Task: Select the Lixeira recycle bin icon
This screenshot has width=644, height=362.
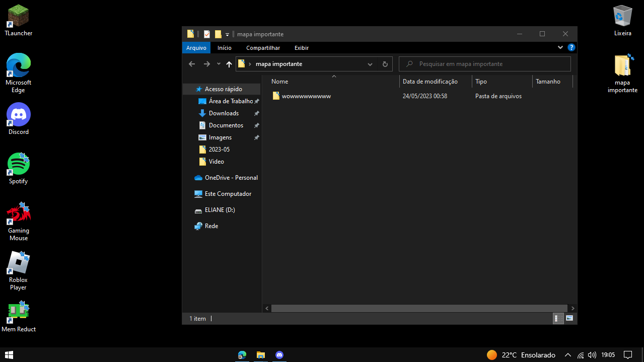Action: point(623,20)
